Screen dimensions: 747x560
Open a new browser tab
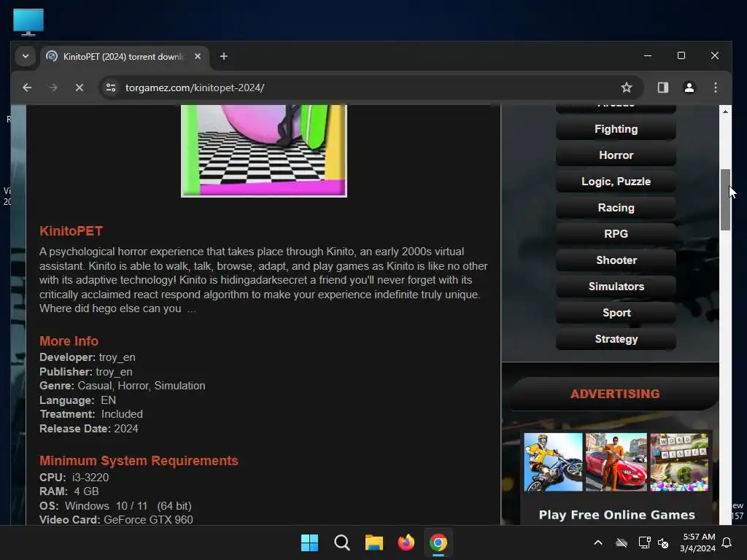pyautogui.click(x=223, y=56)
